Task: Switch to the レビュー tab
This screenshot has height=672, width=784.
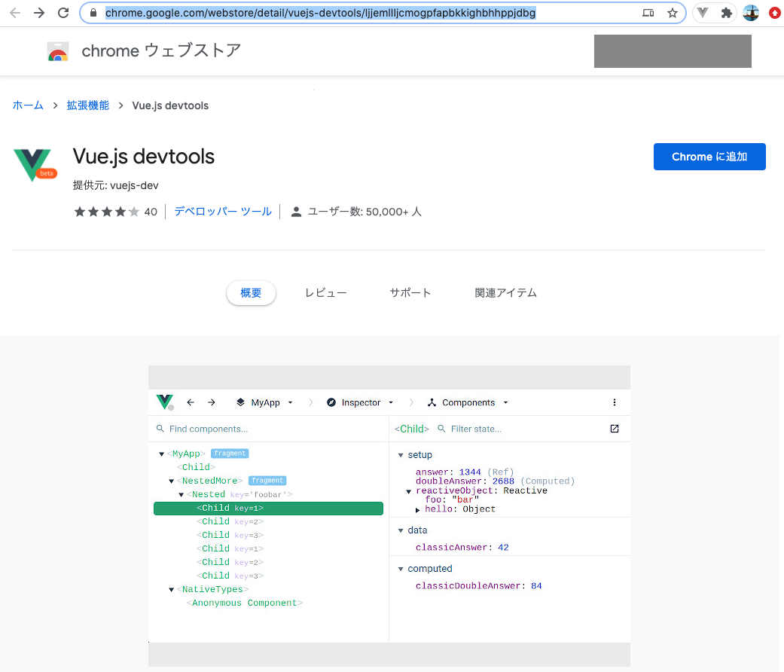Action: pyautogui.click(x=325, y=292)
